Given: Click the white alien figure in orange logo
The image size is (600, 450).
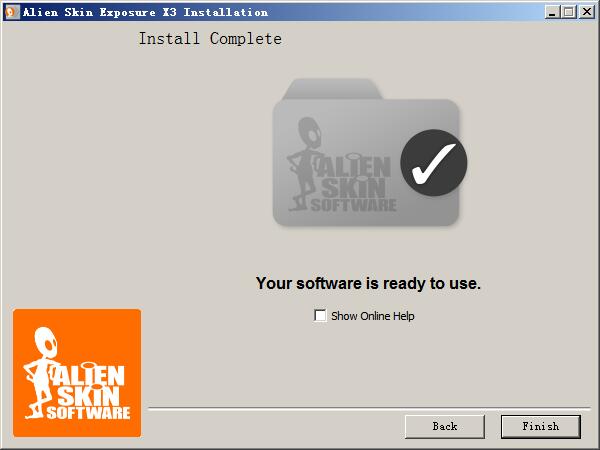Looking at the screenshot, I should (41, 373).
